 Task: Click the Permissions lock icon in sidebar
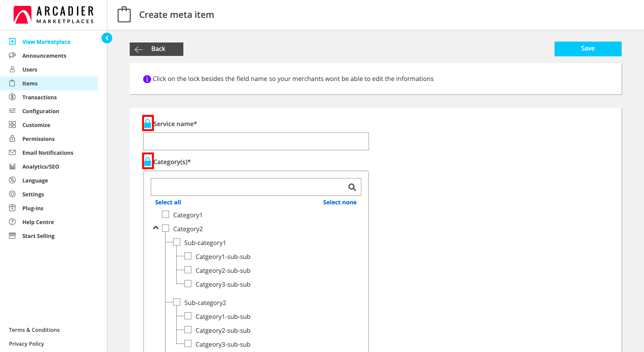(x=13, y=139)
